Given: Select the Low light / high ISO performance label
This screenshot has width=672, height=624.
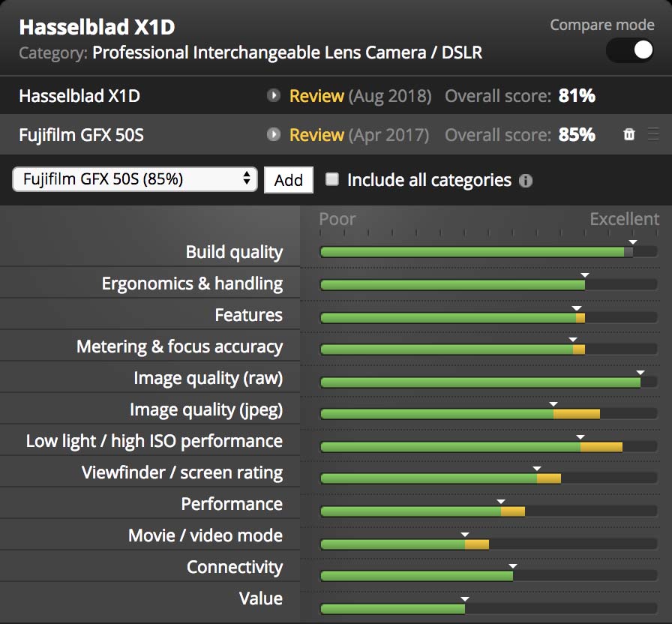Looking at the screenshot, I should (x=154, y=442).
